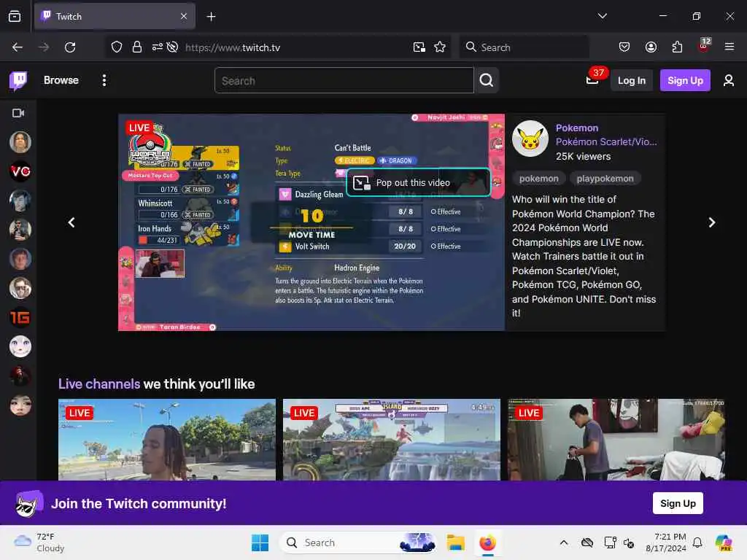Click the Twitch search magnifier button
This screenshot has height=560, width=747.
[487, 80]
